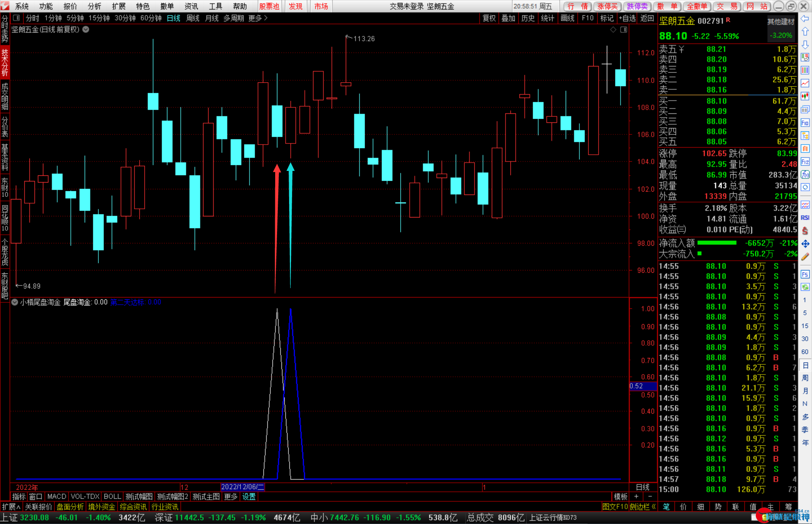The width and height of the screenshot is (812, 524).
Task: Click the panel layout icon at chart top-right
Action: point(624,29)
